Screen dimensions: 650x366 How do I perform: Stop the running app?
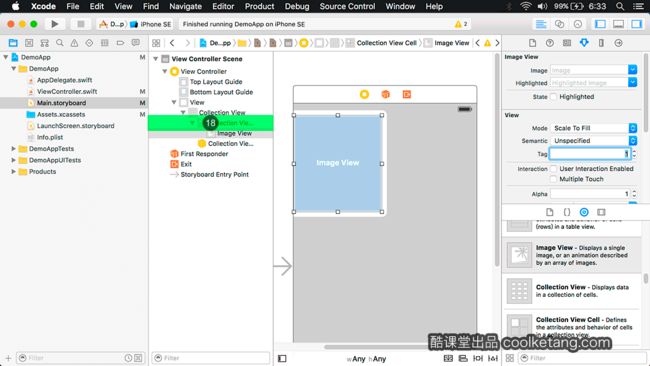click(81, 24)
